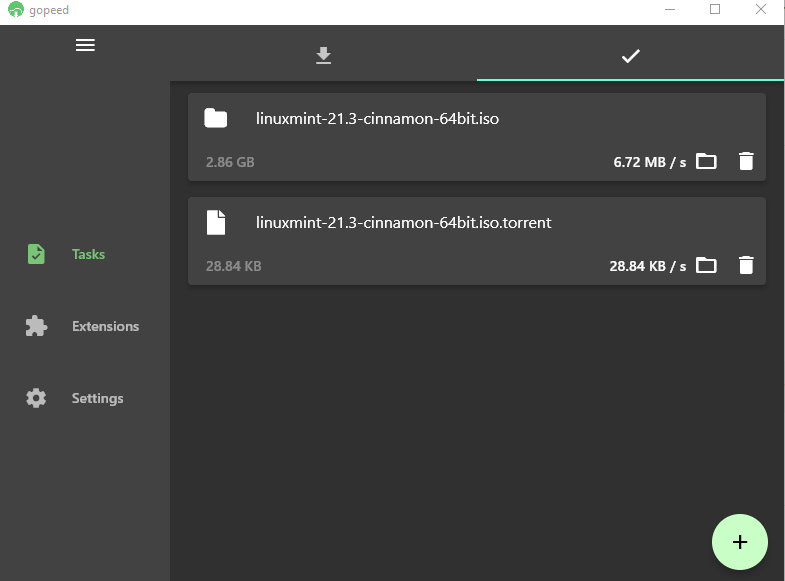Click the file icon beside the torrent name
The height and width of the screenshot is (581, 785).
click(216, 222)
